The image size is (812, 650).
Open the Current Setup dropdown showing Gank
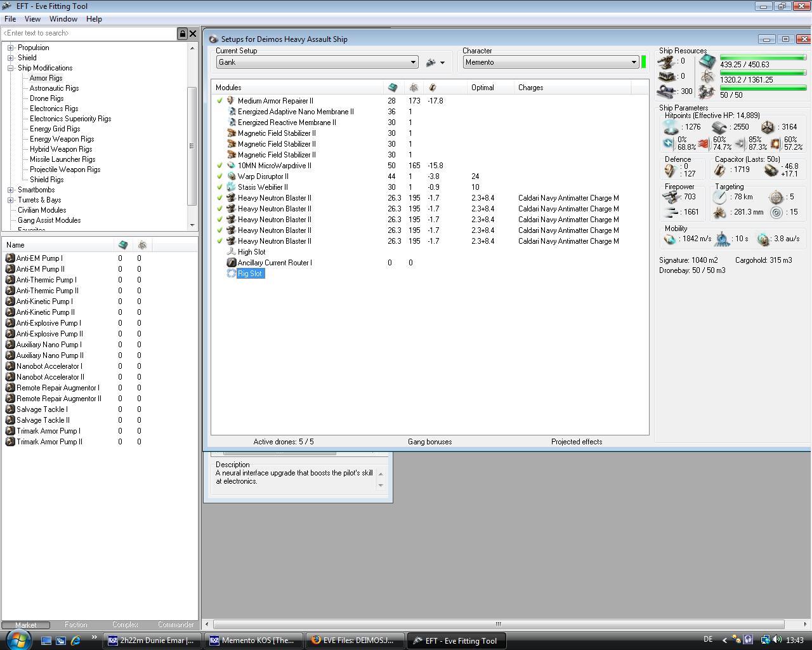tap(317, 62)
